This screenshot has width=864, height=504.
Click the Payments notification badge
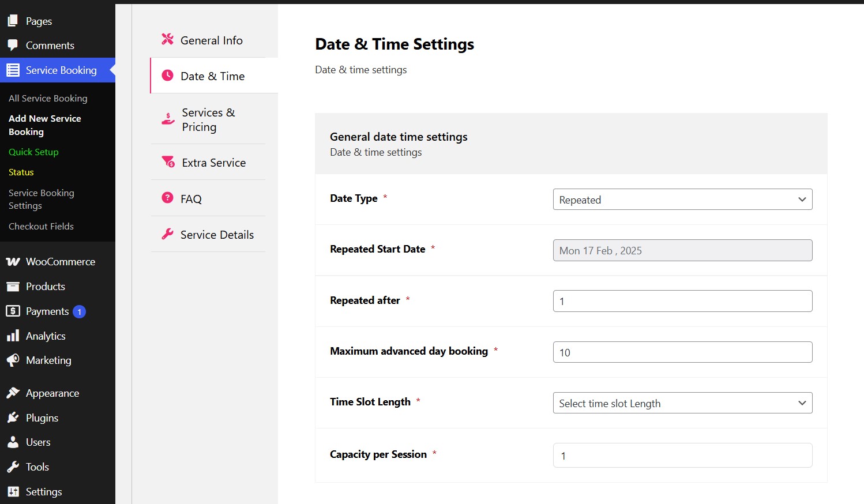click(x=79, y=311)
